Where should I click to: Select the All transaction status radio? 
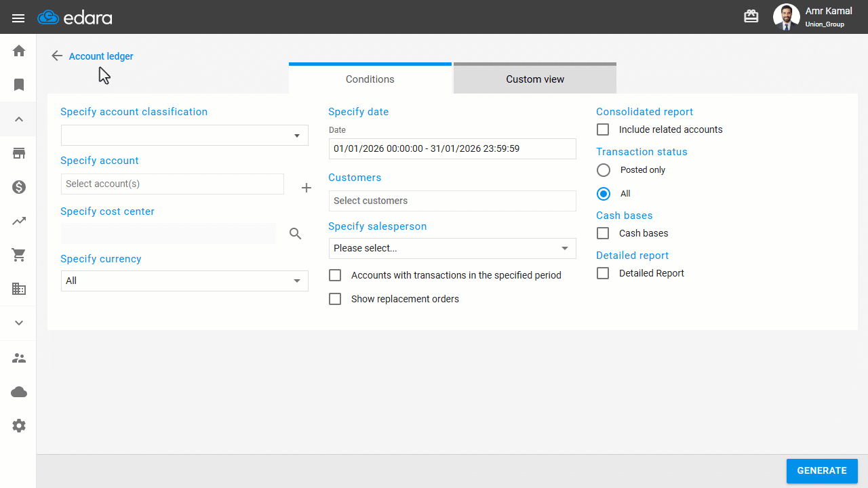pyautogui.click(x=604, y=194)
